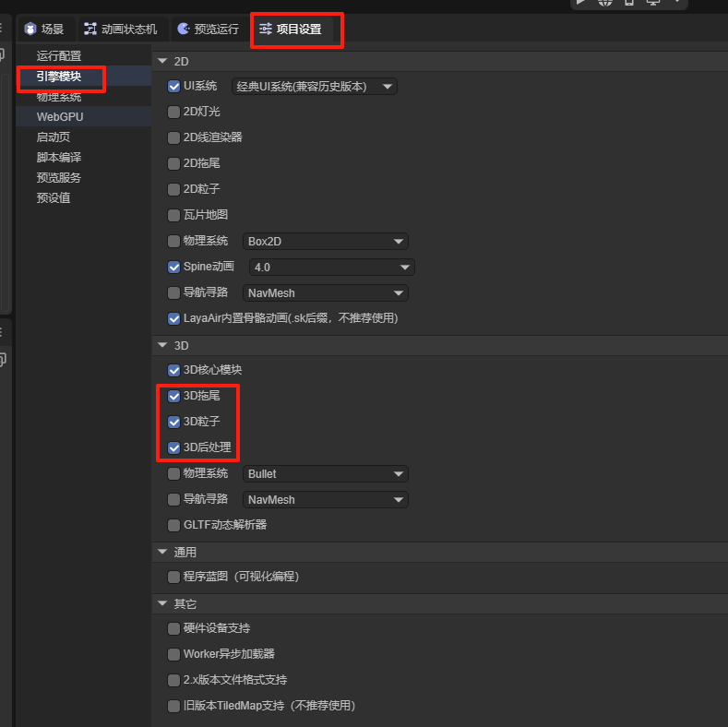Open 运行配置 in the settings sidebar
This screenshot has width=728, height=727.
[x=84, y=55]
